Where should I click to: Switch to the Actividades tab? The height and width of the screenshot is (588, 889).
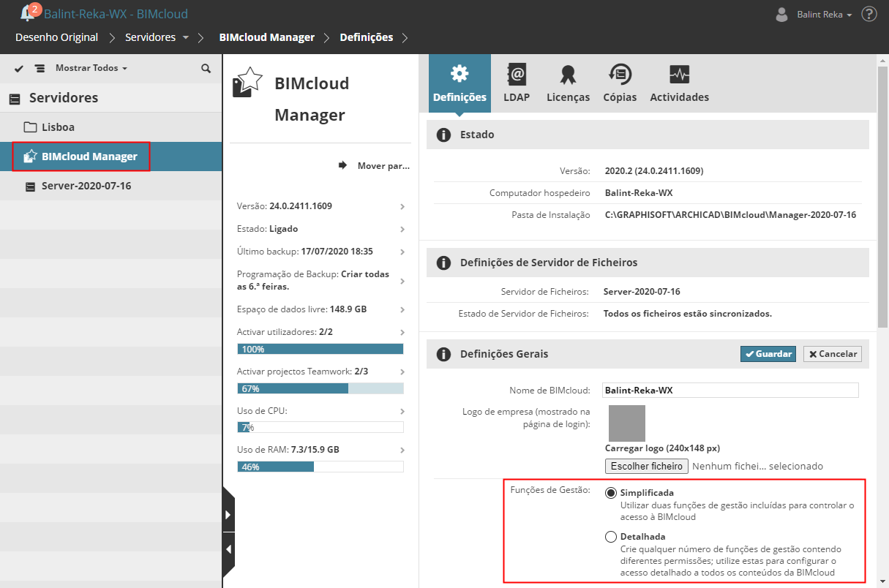point(680,83)
